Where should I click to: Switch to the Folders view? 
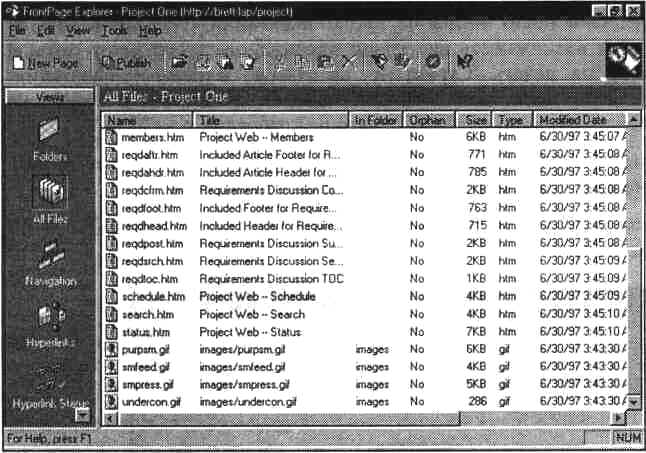tap(50, 139)
